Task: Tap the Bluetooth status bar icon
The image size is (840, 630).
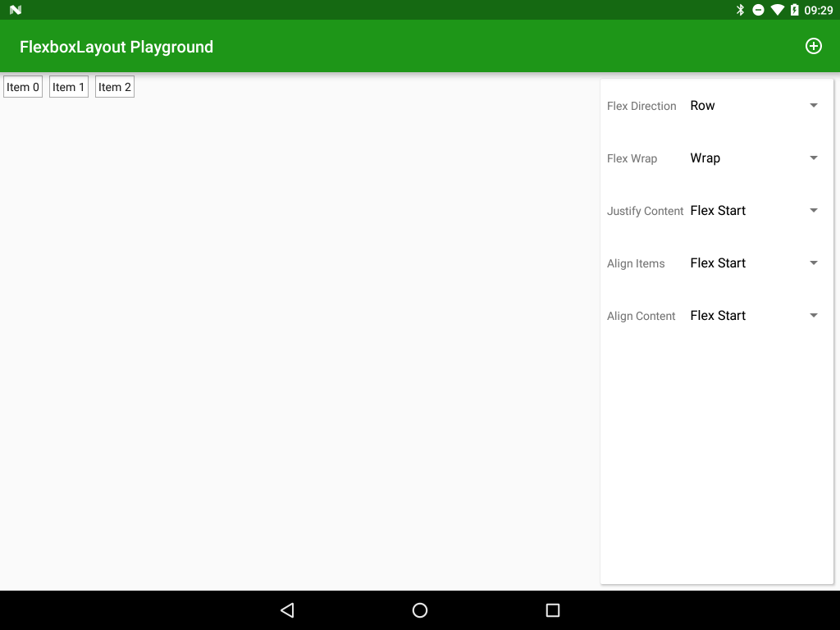Action: (741, 10)
